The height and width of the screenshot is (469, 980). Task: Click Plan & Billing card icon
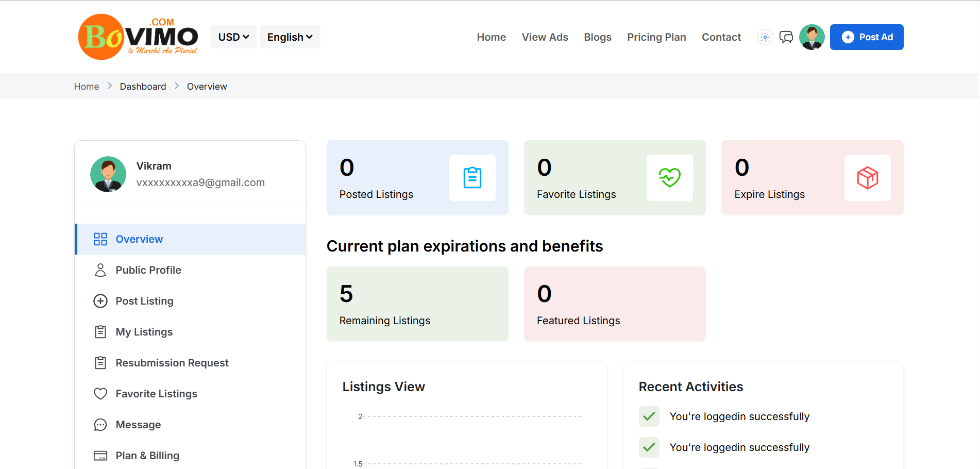pos(100,456)
